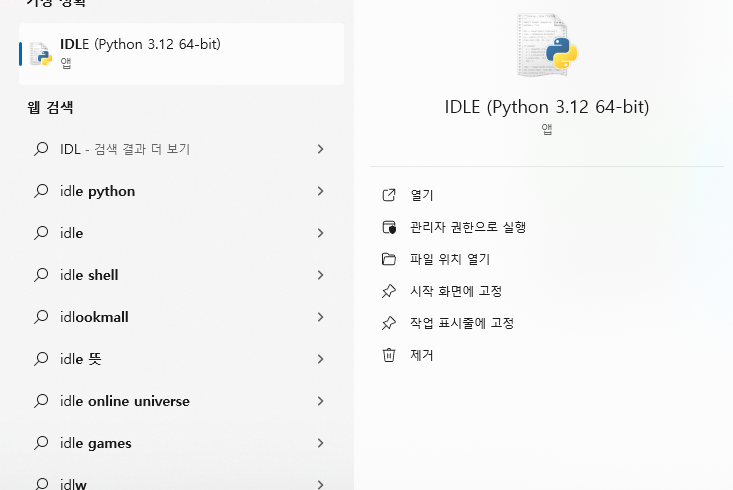Screen dimensions: 733x490
Task: Choose 작업 표시줄에 고정 option
Action: point(462,323)
